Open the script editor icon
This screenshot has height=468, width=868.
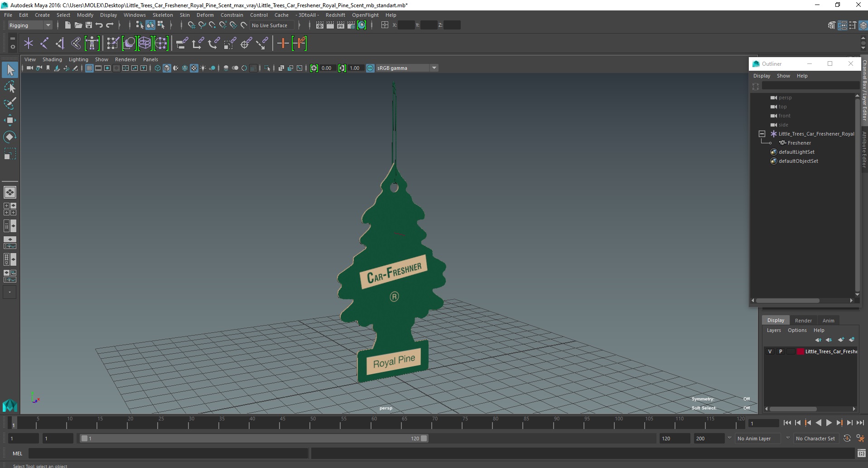click(862, 453)
